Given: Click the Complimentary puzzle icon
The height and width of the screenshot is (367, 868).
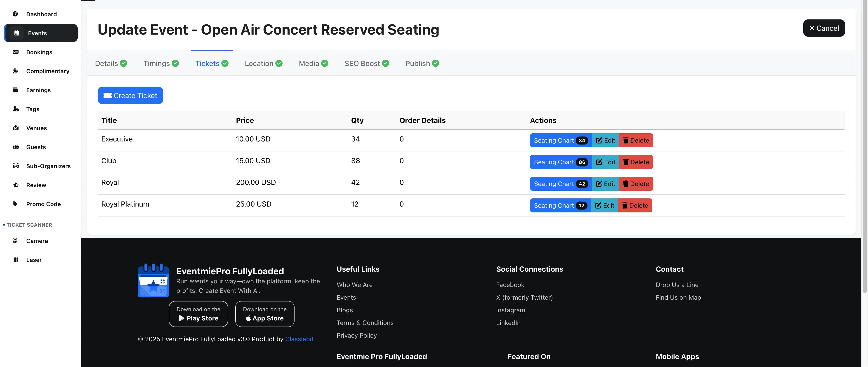Looking at the screenshot, I should [x=16, y=71].
